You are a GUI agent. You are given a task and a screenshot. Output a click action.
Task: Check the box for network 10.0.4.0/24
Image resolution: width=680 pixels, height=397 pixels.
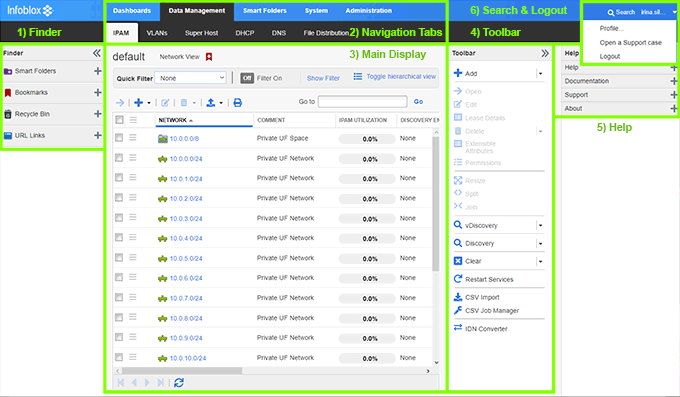[x=119, y=237]
